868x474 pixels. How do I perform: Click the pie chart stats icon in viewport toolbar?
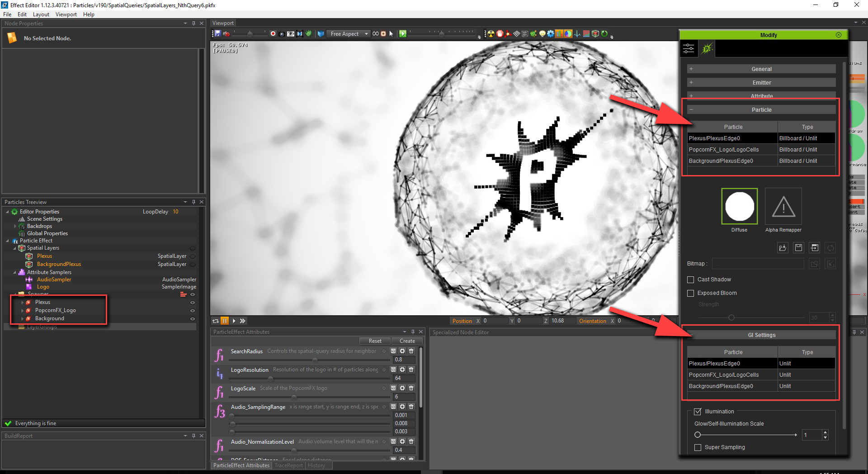[x=568, y=33]
